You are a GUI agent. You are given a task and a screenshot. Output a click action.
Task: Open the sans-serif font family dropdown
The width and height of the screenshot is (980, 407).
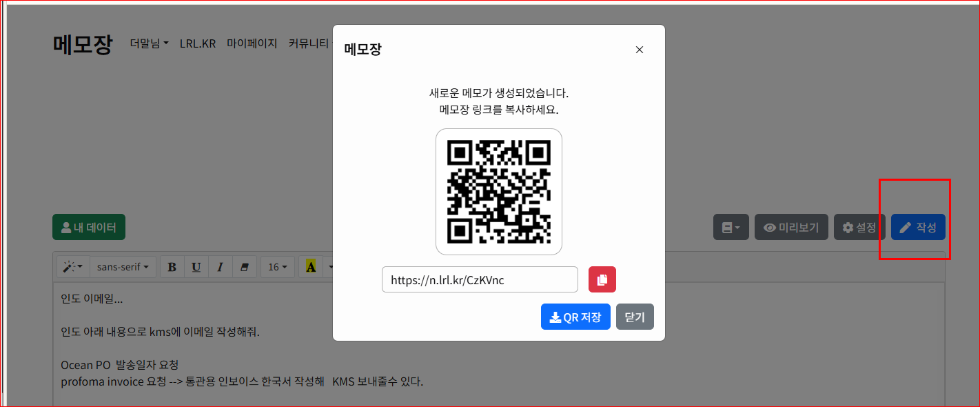[123, 267]
